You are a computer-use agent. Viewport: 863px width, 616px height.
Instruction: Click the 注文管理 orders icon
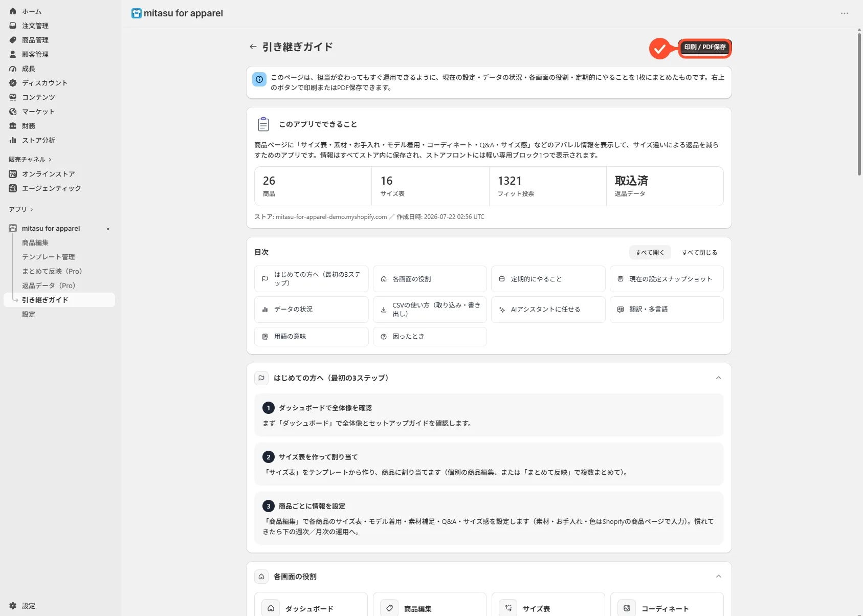pos(13,26)
